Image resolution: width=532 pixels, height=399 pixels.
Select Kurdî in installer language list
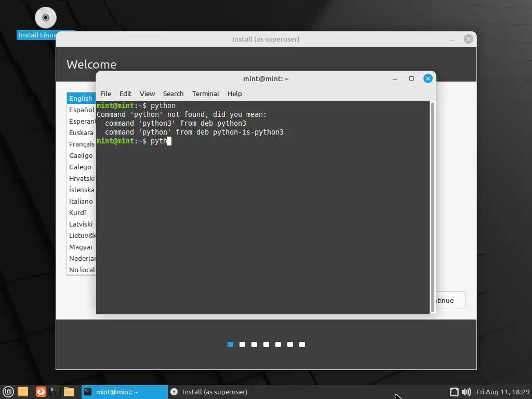pos(81,212)
